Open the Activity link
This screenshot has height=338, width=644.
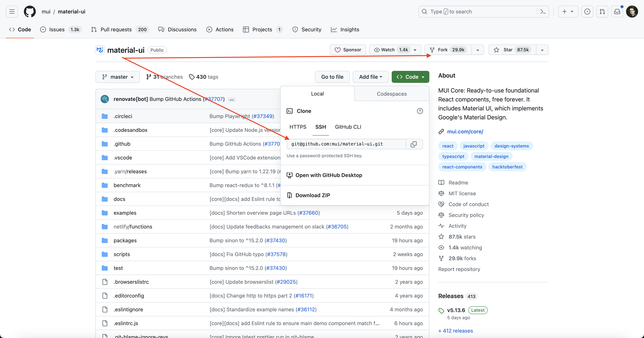point(457,226)
